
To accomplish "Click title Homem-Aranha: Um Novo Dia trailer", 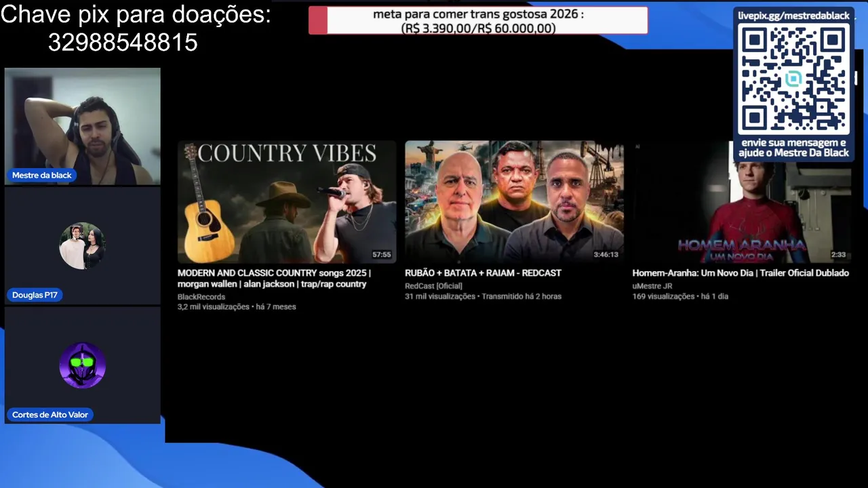I will [741, 273].
